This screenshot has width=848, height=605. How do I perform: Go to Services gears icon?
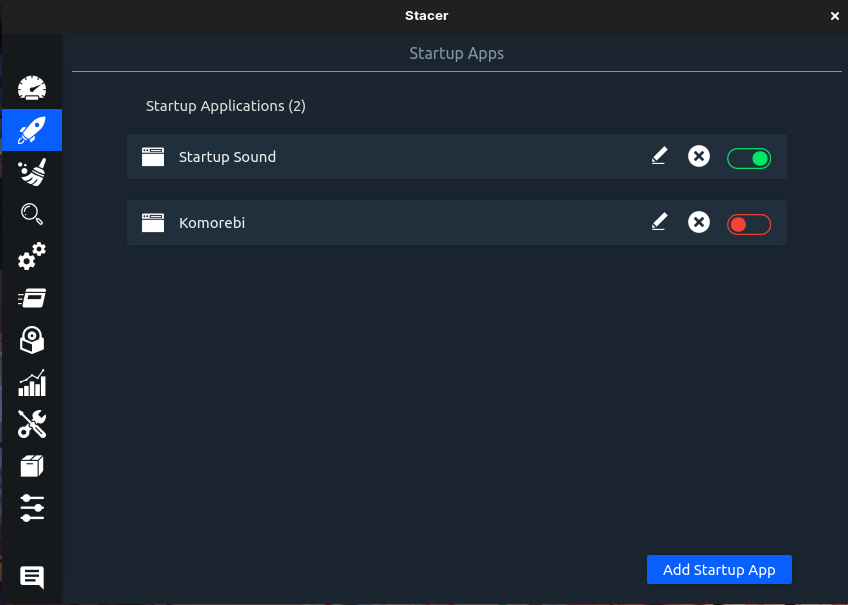tap(32, 256)
